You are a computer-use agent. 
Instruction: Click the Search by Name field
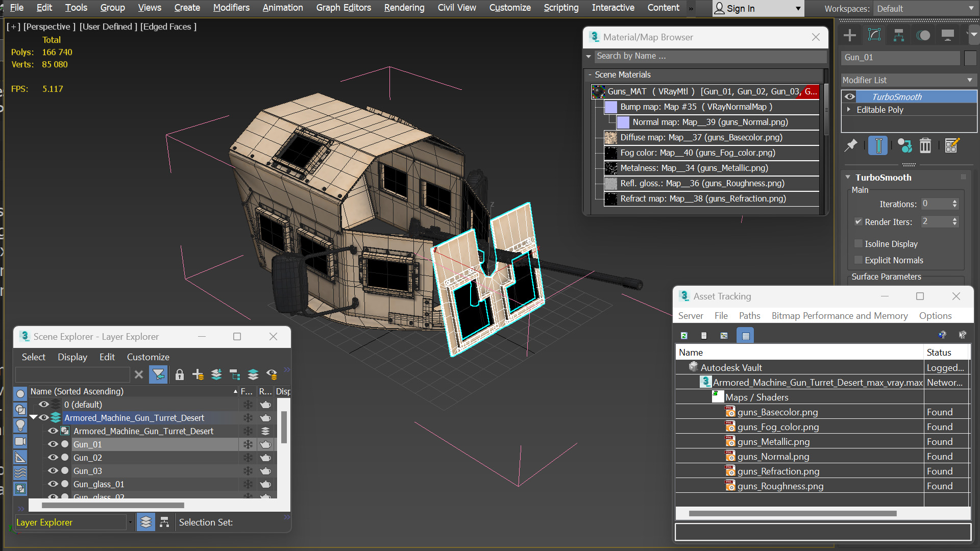click(710, 56)
